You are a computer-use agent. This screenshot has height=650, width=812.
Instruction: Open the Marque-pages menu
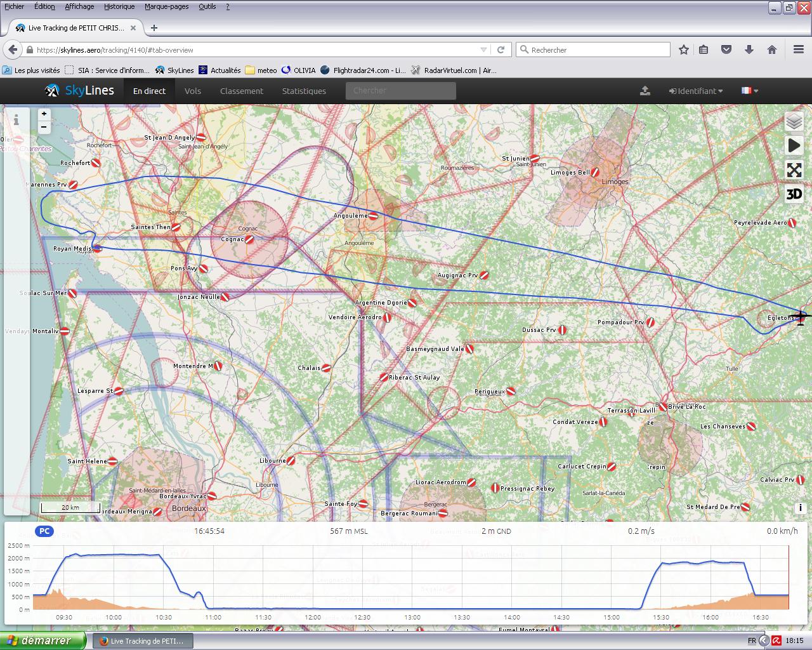[x=166, y=6]
